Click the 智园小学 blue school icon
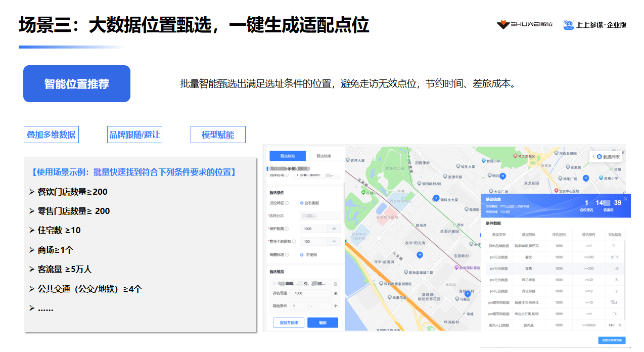 click(483, 160)
